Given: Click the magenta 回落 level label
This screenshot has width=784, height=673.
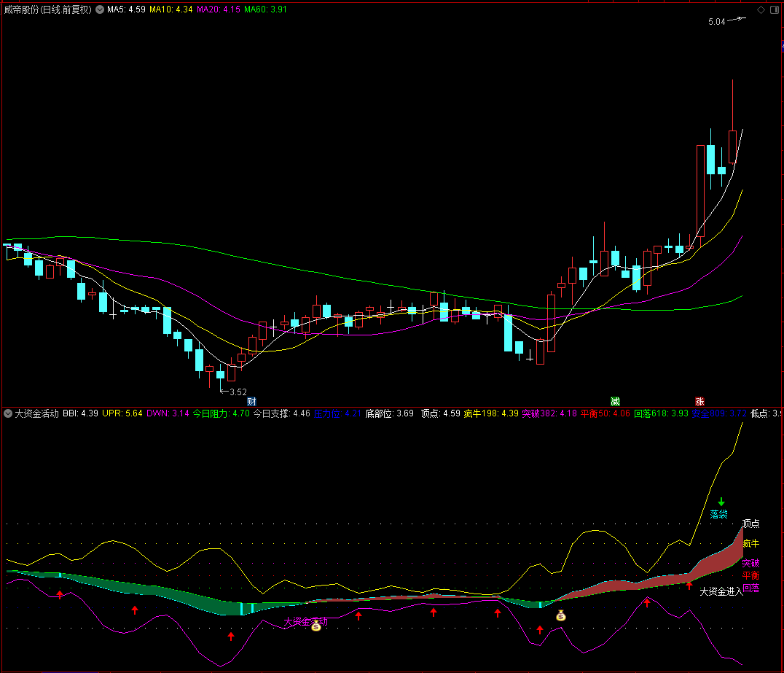Looking at the screenshot, I should coord(750,588).
